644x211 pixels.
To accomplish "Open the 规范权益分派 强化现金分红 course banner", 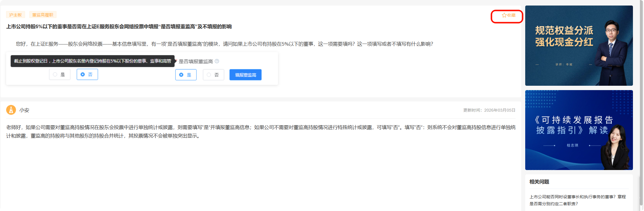I will click(x=579, y=46).
